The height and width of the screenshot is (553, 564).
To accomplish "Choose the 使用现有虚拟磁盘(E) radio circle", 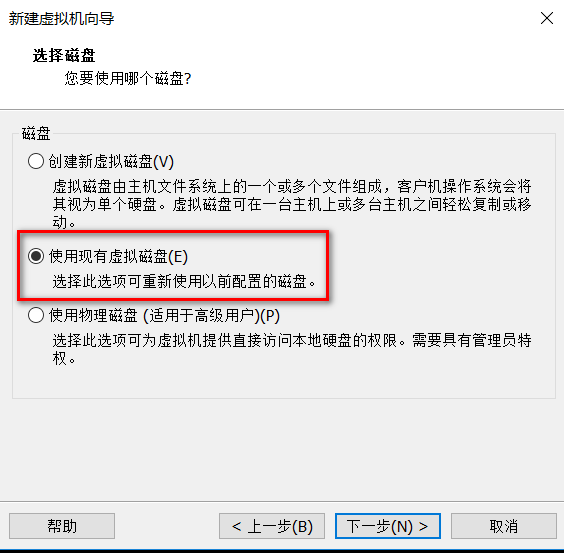I will click(x=36, y=256).
